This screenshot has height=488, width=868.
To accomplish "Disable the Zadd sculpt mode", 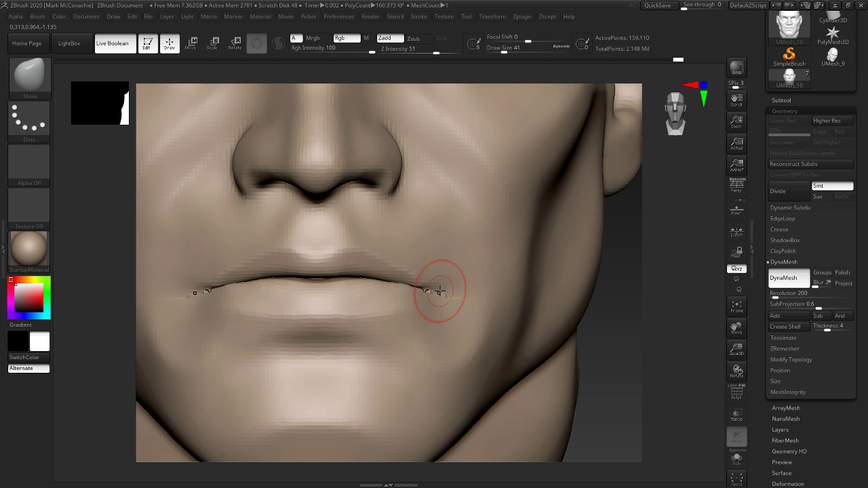I will click(x=389, y=38).
